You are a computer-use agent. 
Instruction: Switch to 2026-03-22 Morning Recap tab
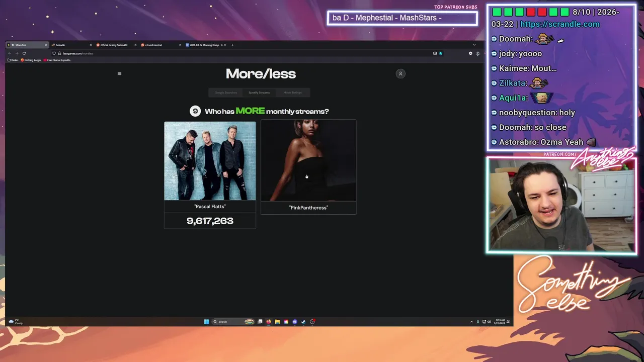click(x=206, y=45)
